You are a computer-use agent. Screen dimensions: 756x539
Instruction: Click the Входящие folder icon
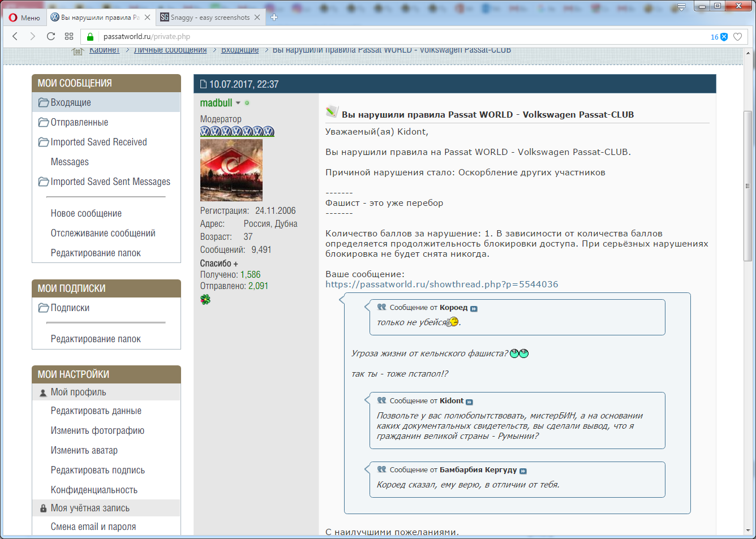tap(44, 102)
